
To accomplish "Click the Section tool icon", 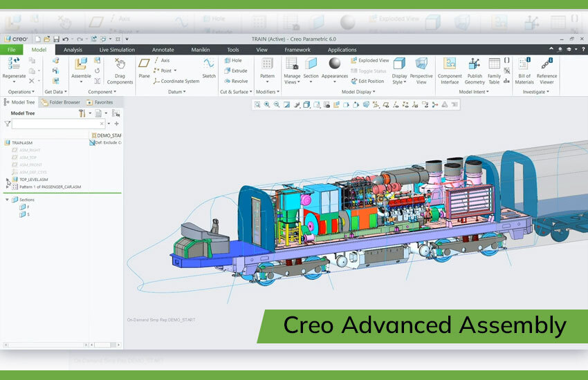I will pos(311,64).
